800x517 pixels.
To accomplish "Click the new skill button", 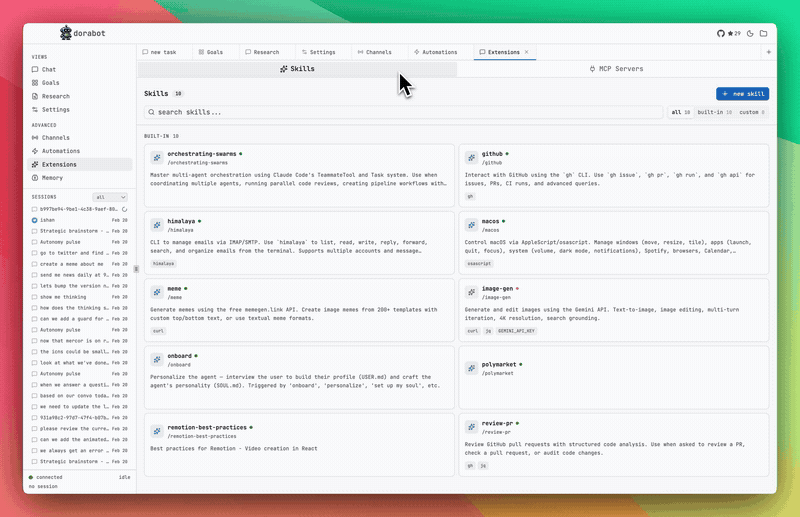I will [742, 94].
